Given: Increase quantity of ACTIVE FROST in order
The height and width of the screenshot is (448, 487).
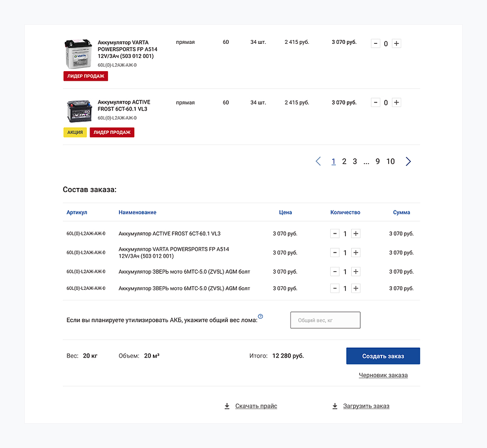Looking at the screenshot, I should pos(356,234).
